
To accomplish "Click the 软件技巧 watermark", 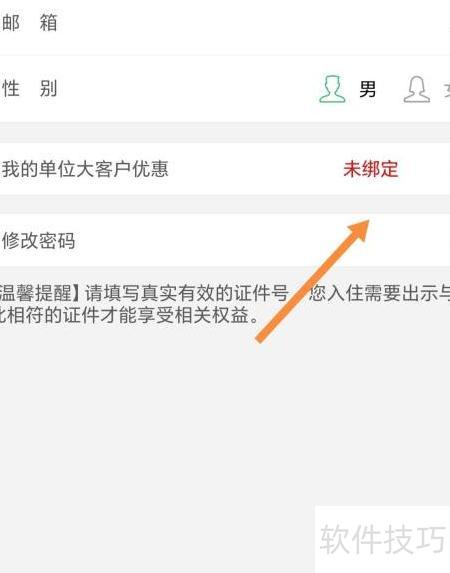I will [x=382, y=539].
